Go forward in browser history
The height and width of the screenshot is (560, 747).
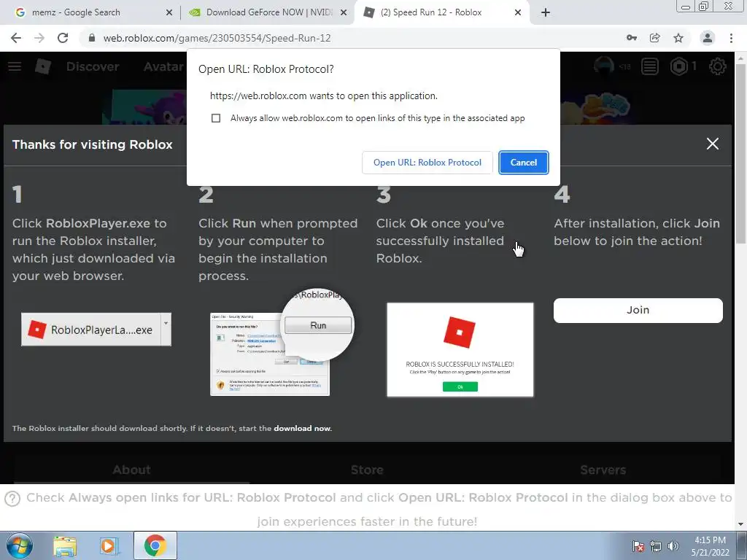click(x=39, y=38)
